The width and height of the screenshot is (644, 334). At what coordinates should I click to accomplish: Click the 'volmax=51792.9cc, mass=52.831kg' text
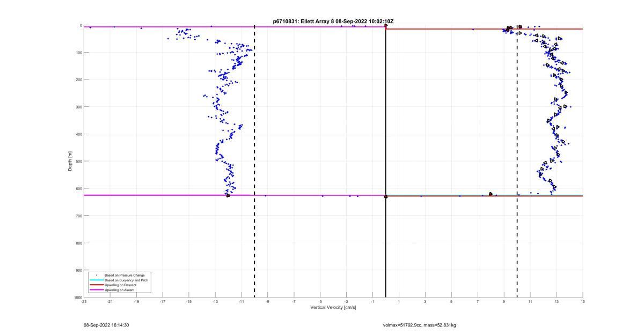click(x=420, y=325)
